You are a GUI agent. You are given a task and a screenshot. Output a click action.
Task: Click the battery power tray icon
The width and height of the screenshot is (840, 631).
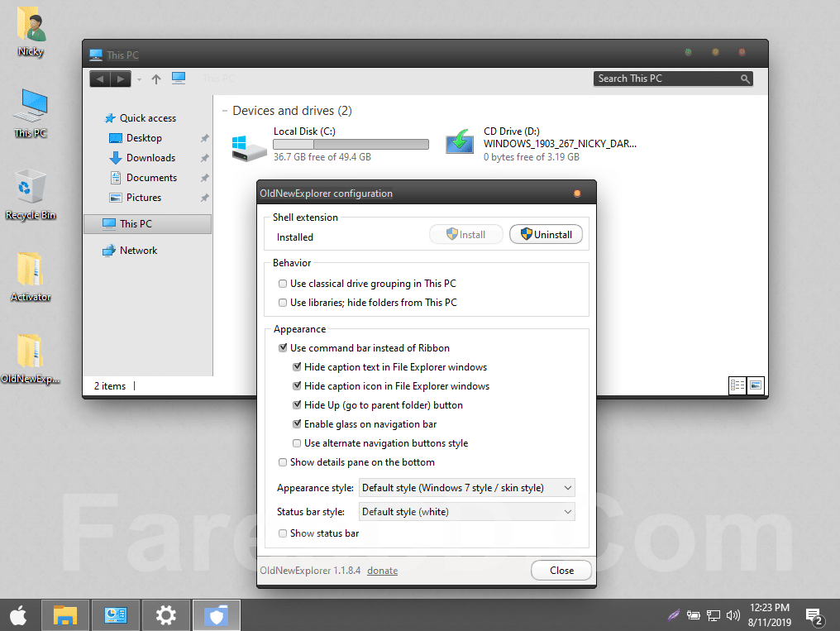[x=694, y=615]
